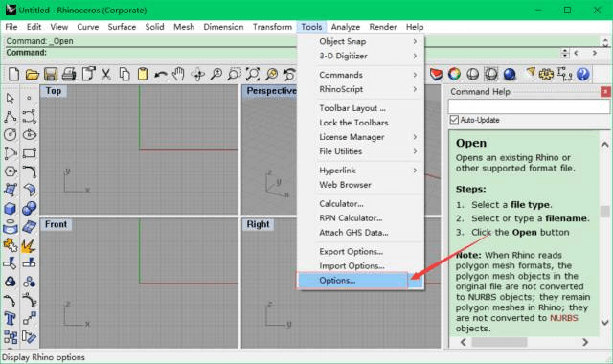The width and height of the screenshot is (613, 364).
Task: Cut selection with the scissors icon
Action: pos(106,74)
